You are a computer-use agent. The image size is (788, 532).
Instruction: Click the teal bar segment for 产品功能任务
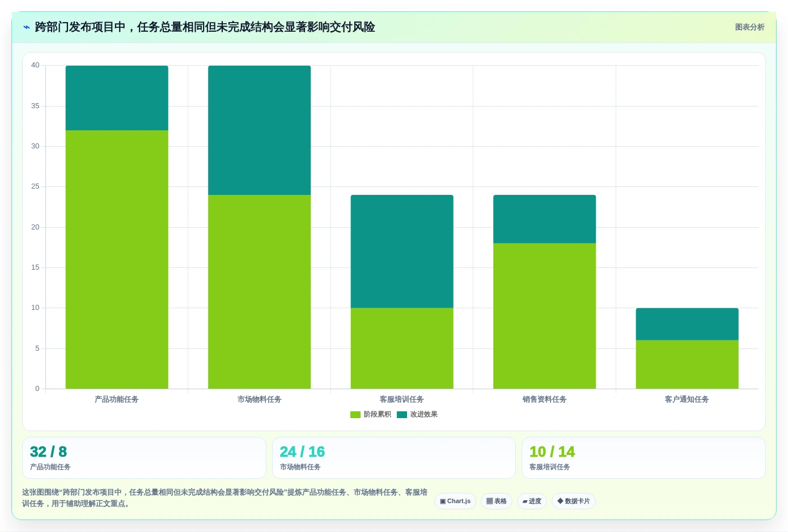point(117,98)
